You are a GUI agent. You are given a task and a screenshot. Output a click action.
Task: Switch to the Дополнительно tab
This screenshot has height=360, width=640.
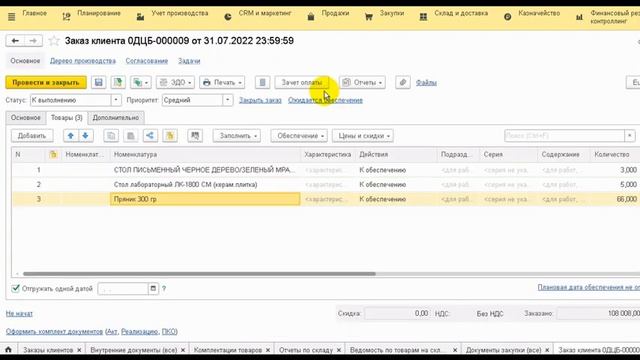[116, 118]
